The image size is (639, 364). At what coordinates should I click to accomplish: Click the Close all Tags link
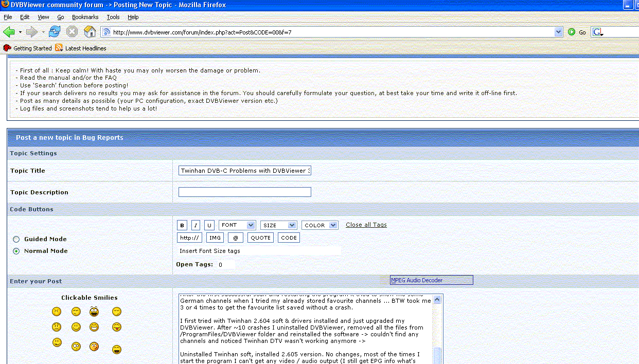366,225
